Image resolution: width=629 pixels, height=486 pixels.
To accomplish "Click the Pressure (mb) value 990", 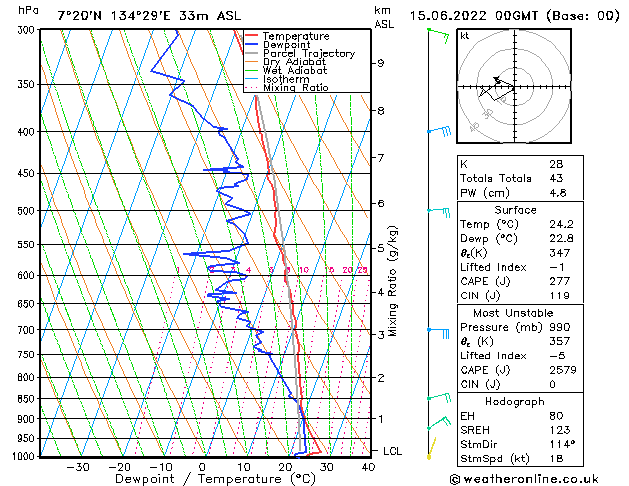I will coord(560,327).
